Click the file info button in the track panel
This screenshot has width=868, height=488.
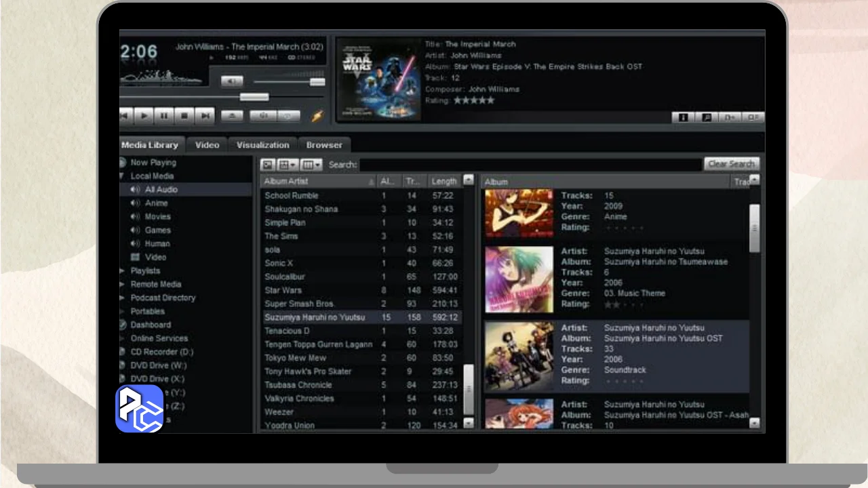click(x=683, y=117)
